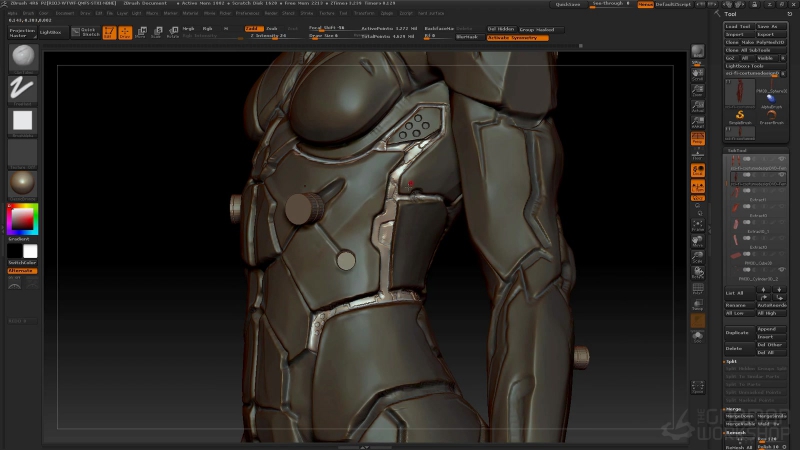Viewport: 800px width, 450px height.
Task: Click the QuickSave button
Action: tap(568, 4)
